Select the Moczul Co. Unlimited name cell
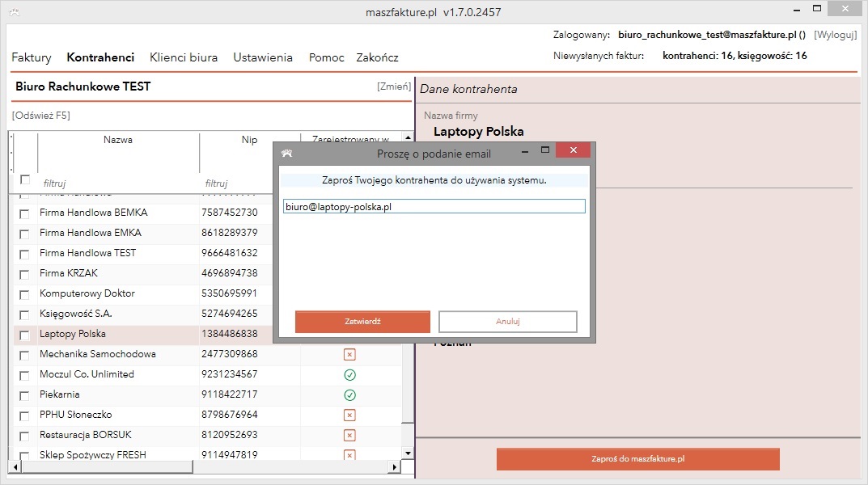 point(118,374)
